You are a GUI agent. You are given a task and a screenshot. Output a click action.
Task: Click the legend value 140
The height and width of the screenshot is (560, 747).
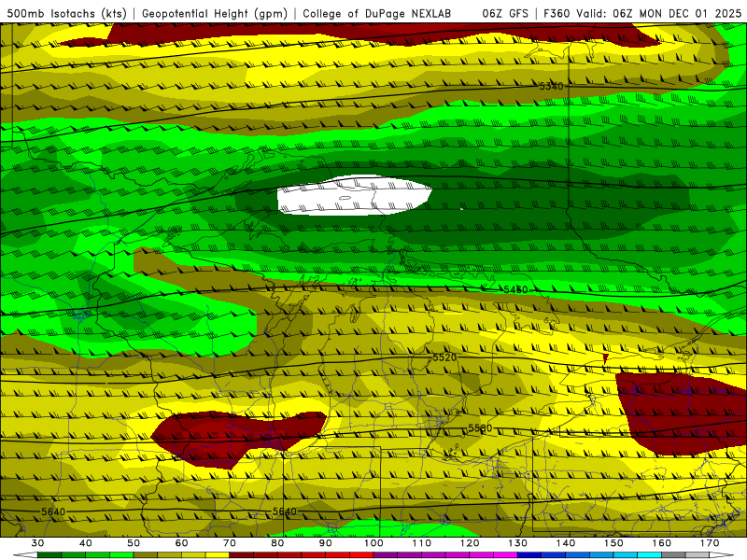tap(566, 543)
